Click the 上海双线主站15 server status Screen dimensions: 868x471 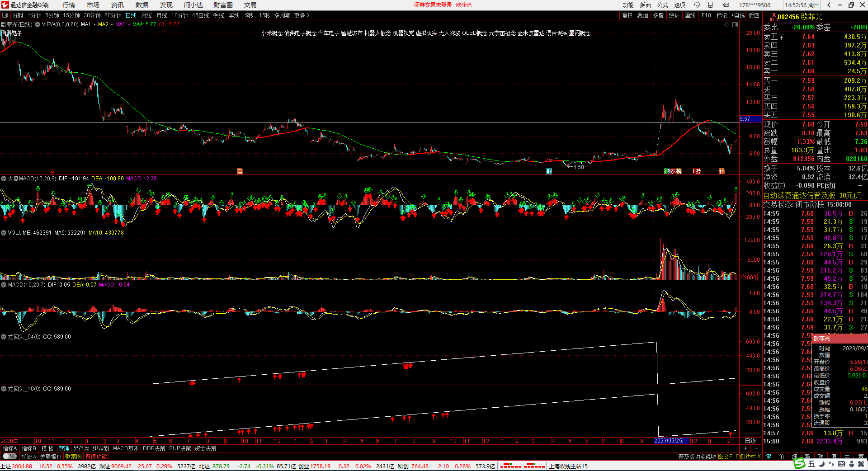point(568,466)
